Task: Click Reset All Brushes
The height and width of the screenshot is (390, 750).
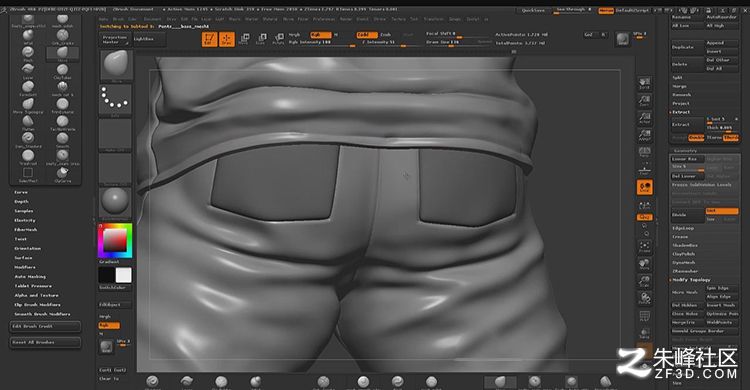Action: (45, 342)
